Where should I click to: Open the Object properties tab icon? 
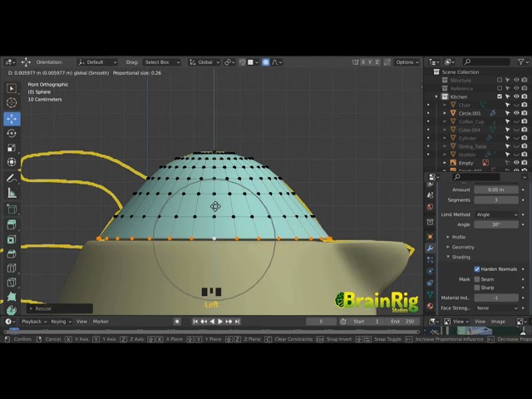click(431, 236)
